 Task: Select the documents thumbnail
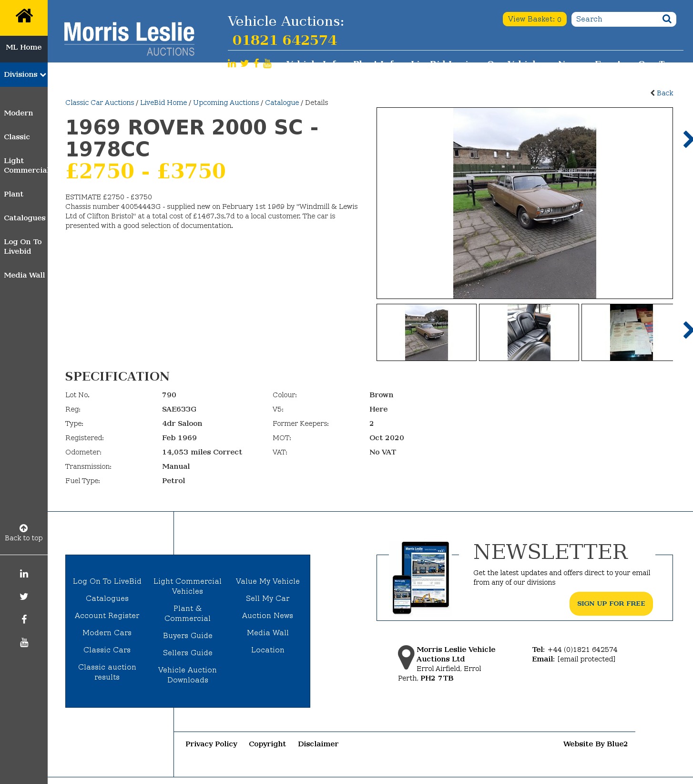627,332
